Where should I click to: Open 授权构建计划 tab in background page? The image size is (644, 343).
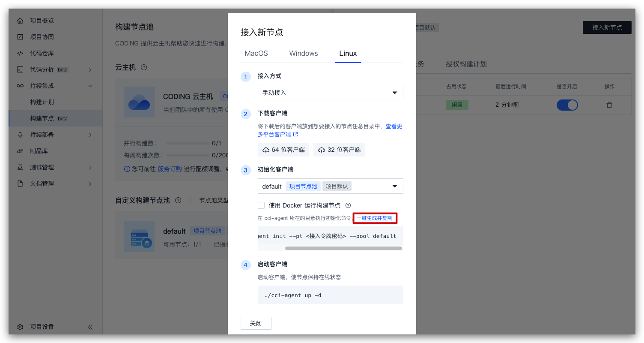(x=466, y=64)
